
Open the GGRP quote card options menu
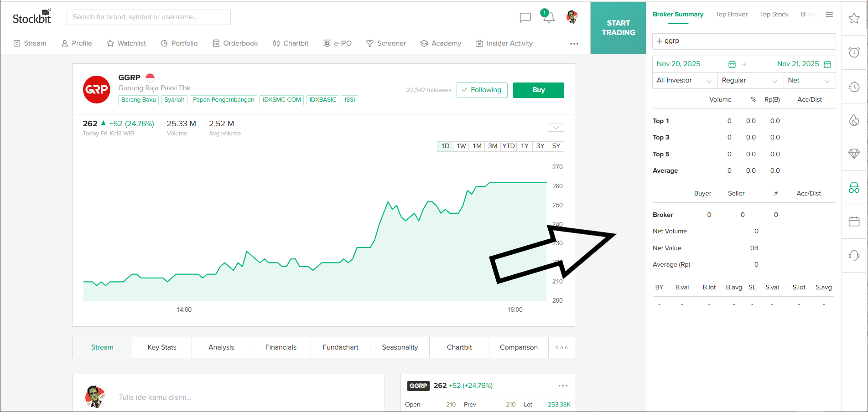tap(563, 386)
